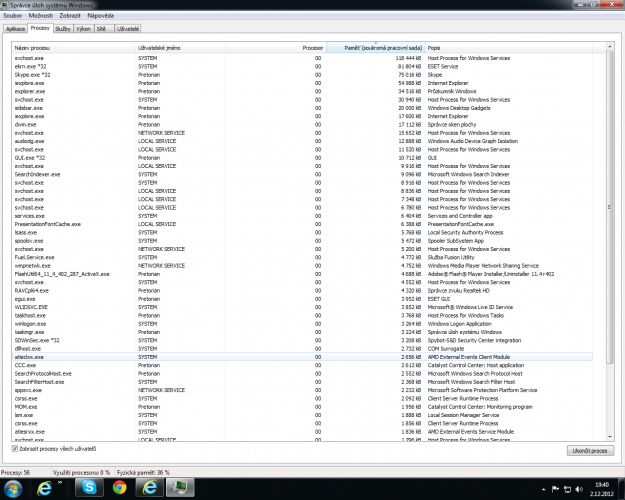Open the Action Center flag tray icon
625x500 pixels.
[555, 489]
